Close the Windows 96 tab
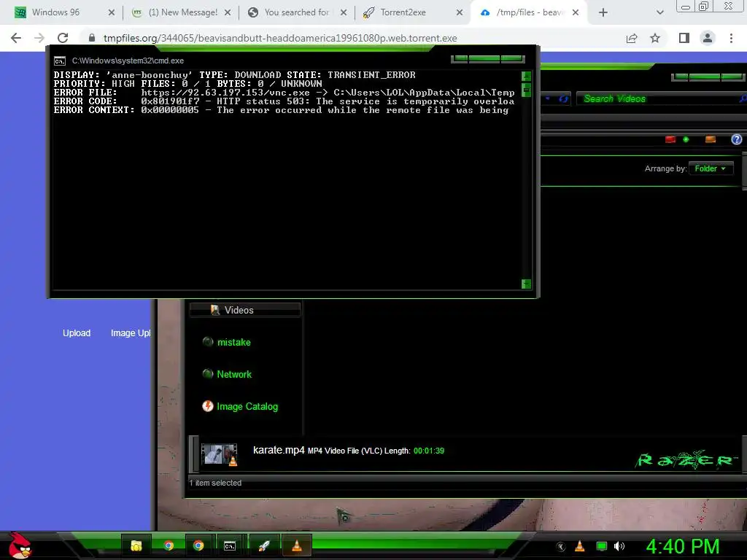Viewport: 747px width, 560px height. pos(112,12)
